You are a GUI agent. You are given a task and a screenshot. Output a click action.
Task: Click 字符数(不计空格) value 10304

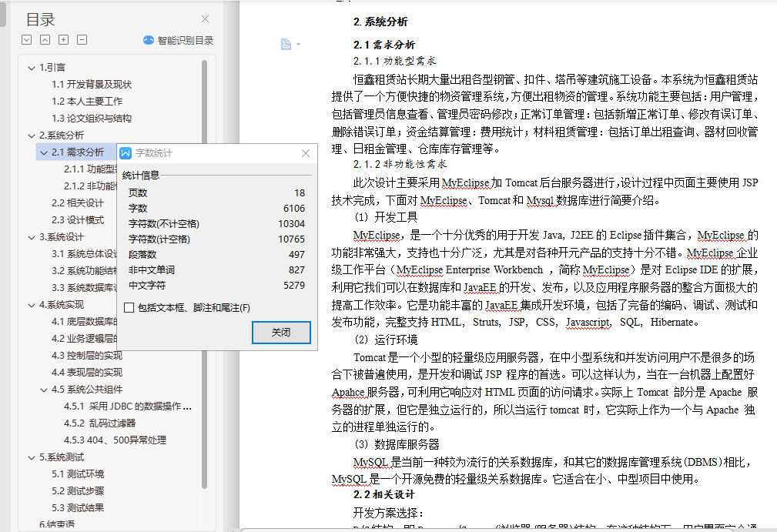291,223
